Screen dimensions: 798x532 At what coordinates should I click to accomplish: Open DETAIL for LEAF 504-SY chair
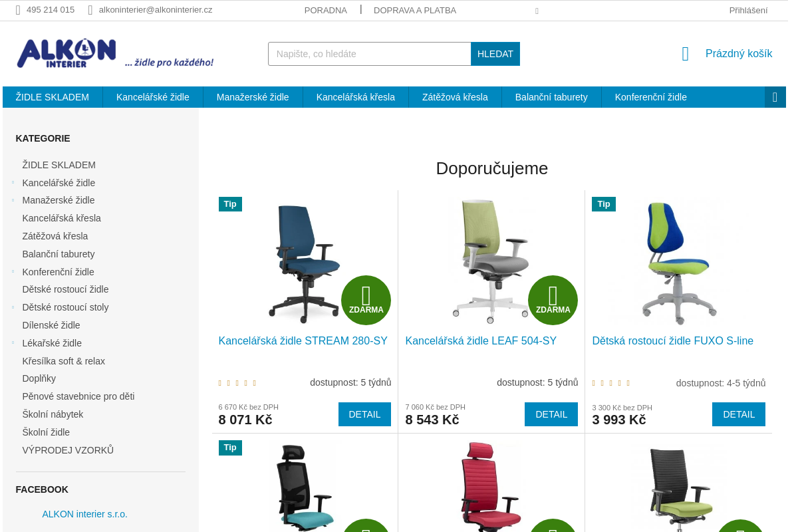551,414
